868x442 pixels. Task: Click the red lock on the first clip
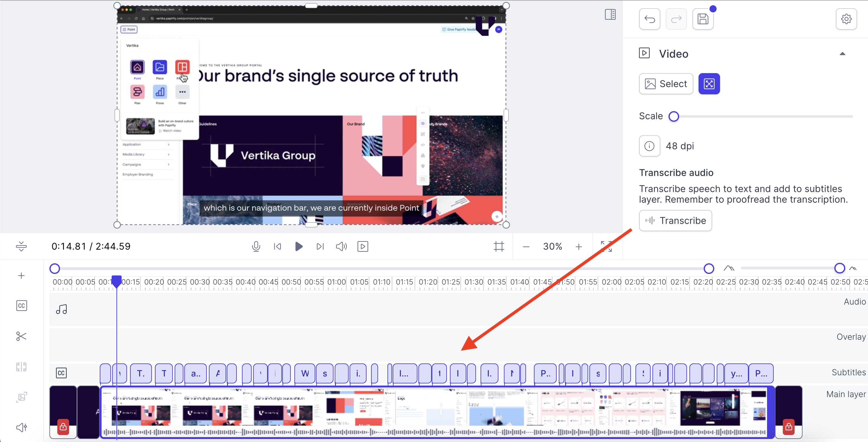[63, 427]
